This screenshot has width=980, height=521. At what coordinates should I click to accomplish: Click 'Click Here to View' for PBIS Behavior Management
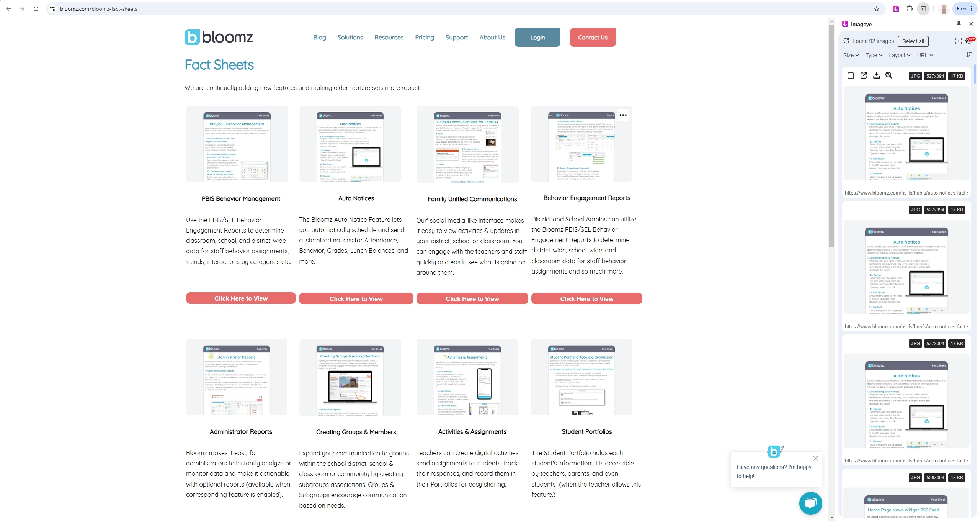[x=240, y=298]
